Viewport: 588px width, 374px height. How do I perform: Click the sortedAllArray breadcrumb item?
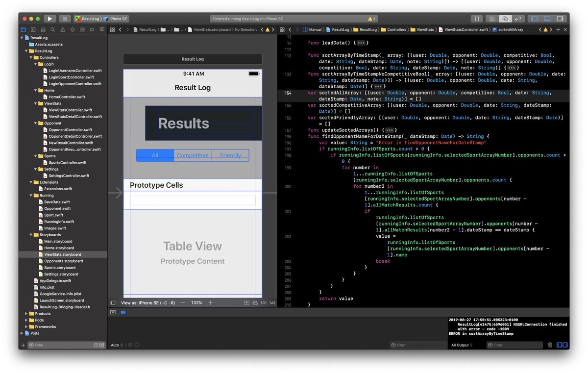[x=508, y=29]
